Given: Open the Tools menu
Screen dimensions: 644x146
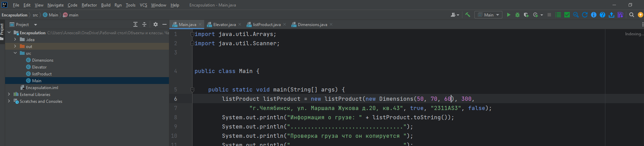Looking at the screenshot, I should tap(130, 5).
